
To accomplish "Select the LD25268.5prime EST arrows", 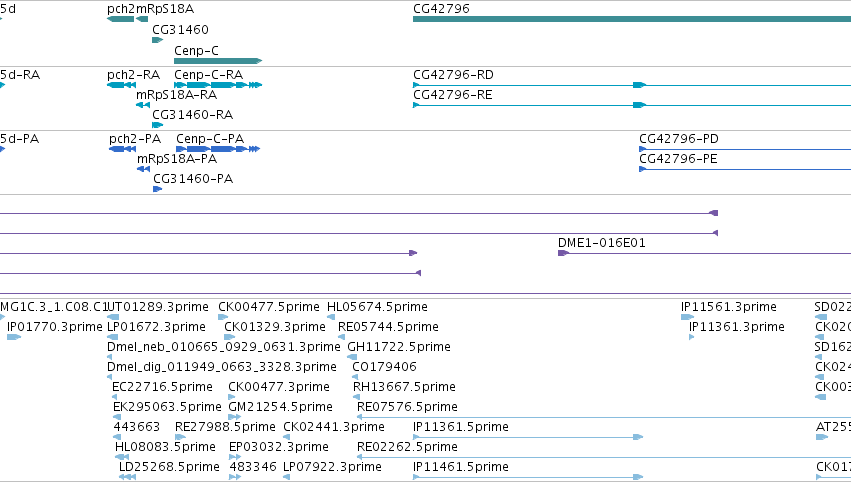I will 128,477.
